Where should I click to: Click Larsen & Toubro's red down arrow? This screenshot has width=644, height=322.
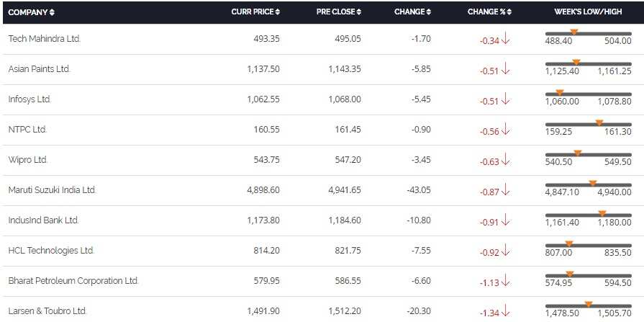coord(506,312)
